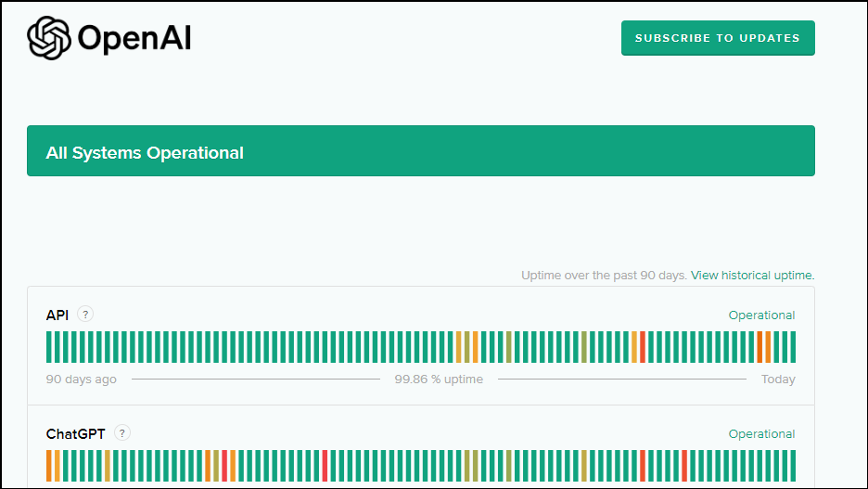This screenshot has height=489, width=868.
Task: Click the last bar of the API uptime chart
Action: coord(793,347)
